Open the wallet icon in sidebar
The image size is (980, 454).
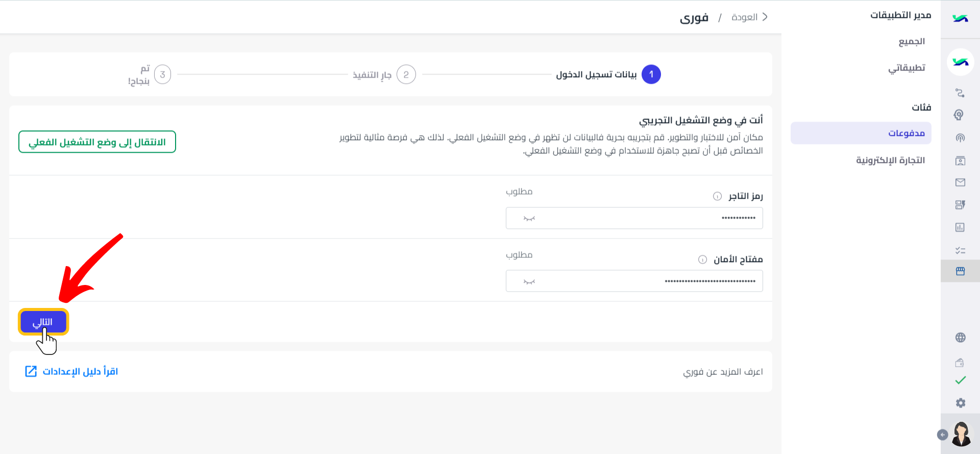pos(960,363)
